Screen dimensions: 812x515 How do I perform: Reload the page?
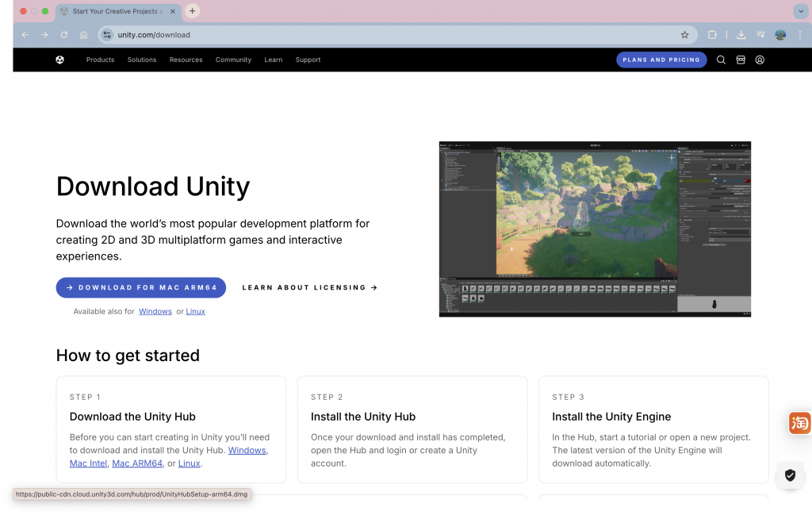pyautogui.click(x=64, y=35)
